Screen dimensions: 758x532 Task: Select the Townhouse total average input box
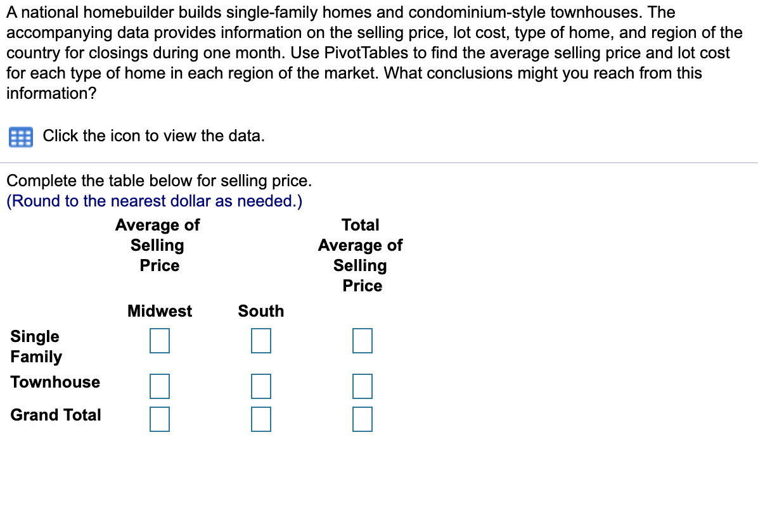pos(362,386)
